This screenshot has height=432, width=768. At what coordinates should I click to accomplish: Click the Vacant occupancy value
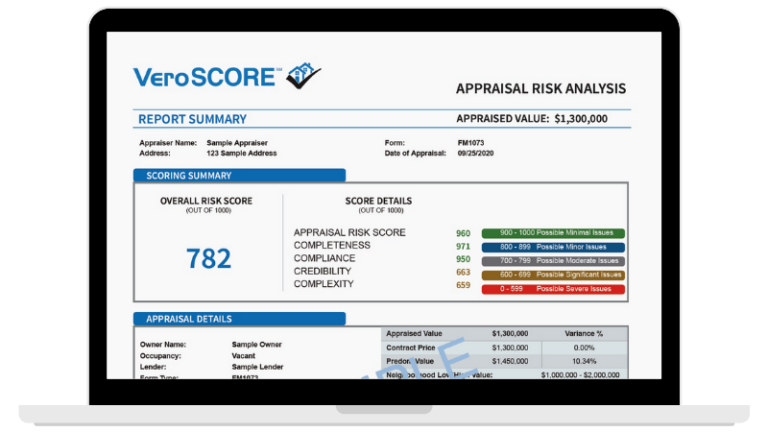[x=243, y=356]
